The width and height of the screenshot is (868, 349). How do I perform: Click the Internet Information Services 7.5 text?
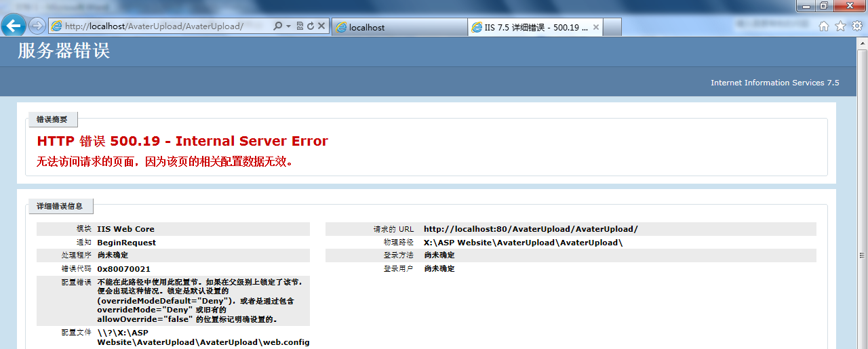coord(774,83)
